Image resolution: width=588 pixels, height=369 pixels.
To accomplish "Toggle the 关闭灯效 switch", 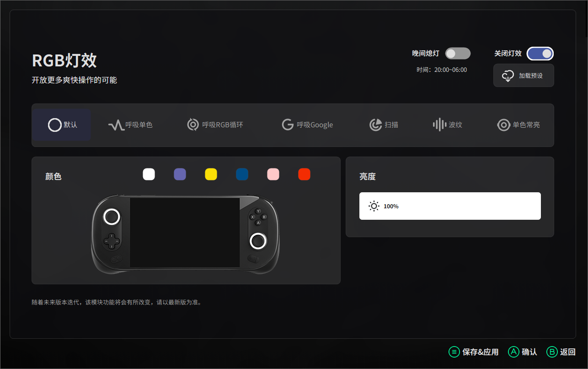I will [x=540, y=54].
